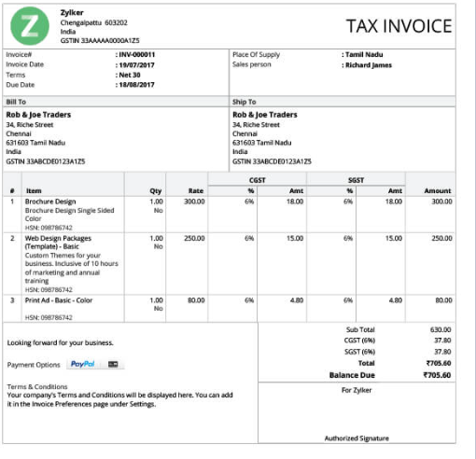Click the 34, Riche Street Ship To address

click(x=256, y=125)
